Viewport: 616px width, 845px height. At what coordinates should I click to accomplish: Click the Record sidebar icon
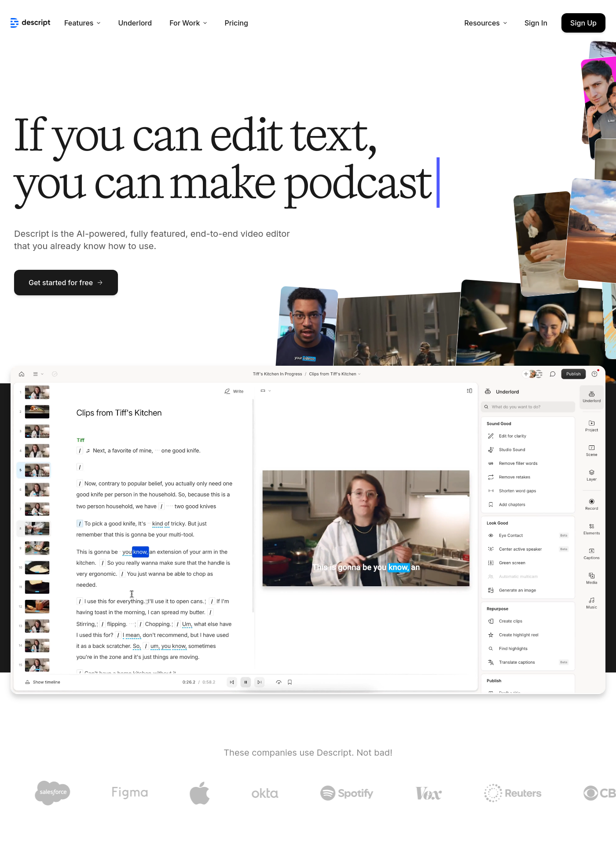pyautogui.click(x=591, y=504)
